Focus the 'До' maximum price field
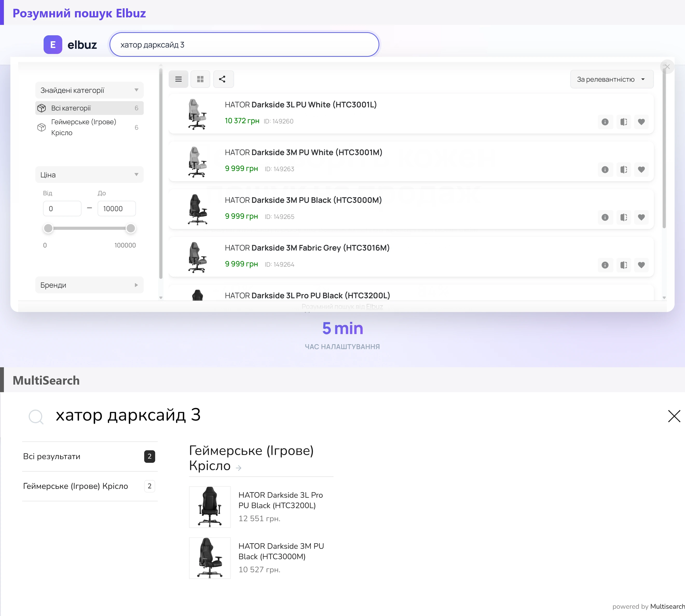This screenshot has height=616, width=685. coord(117,209)
